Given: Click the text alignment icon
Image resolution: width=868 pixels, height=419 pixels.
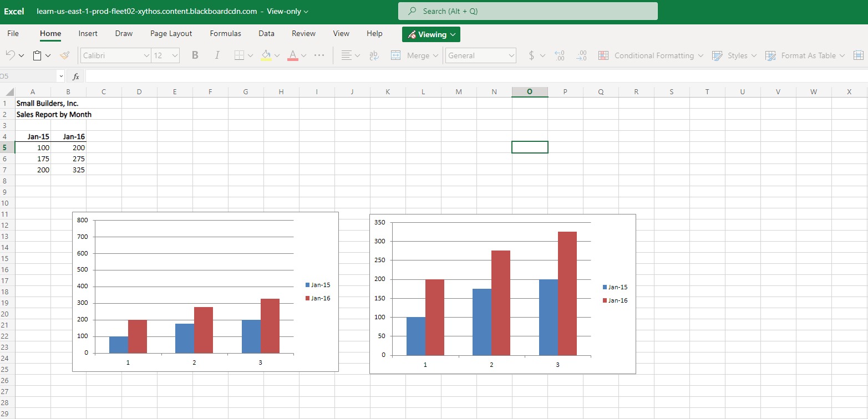Looking at the screenshot, I should tap(346, 55).
